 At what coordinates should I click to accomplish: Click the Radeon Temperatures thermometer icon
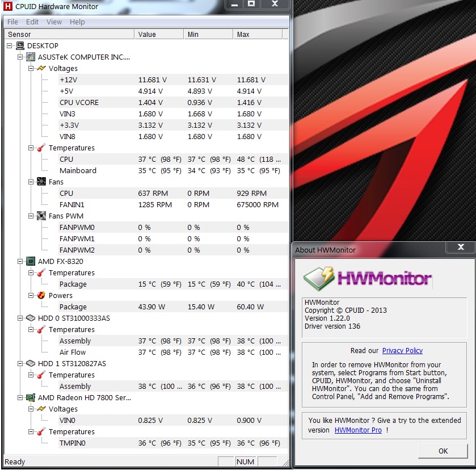click(x=41, y=431)
